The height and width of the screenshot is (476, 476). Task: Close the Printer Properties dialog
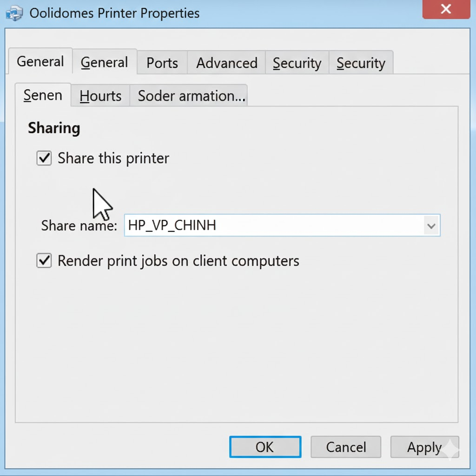446,9
